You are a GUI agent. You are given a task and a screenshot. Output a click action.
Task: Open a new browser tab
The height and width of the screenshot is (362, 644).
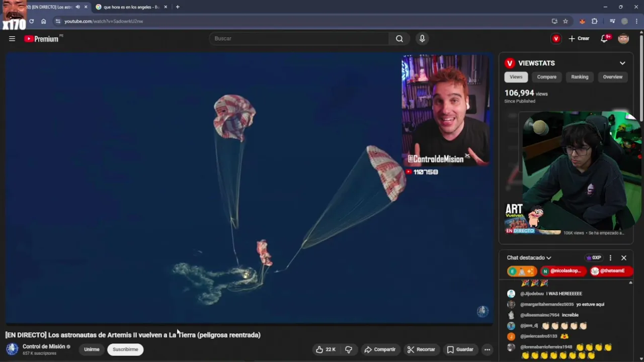click(178, 7)
